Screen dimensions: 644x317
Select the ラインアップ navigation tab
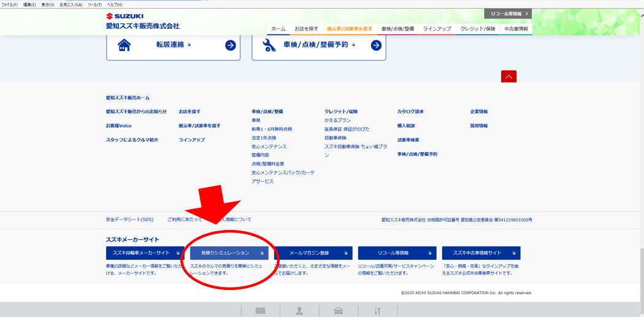437,29
